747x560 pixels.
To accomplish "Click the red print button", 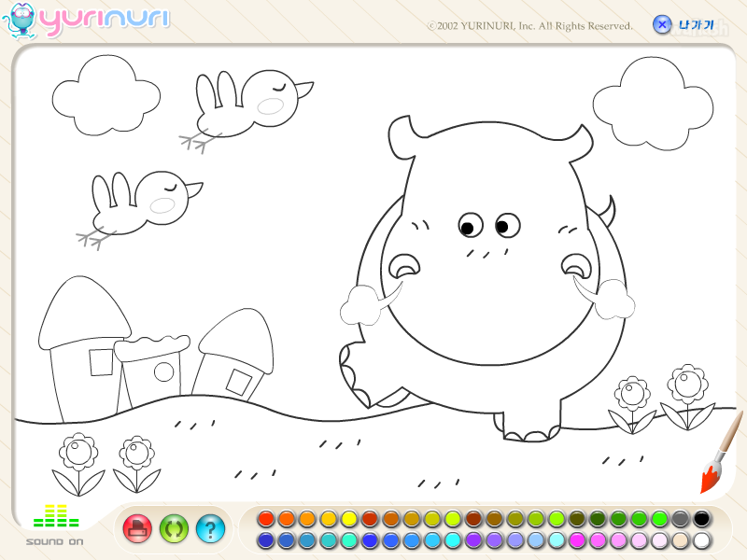I will (x=137, y=528).
